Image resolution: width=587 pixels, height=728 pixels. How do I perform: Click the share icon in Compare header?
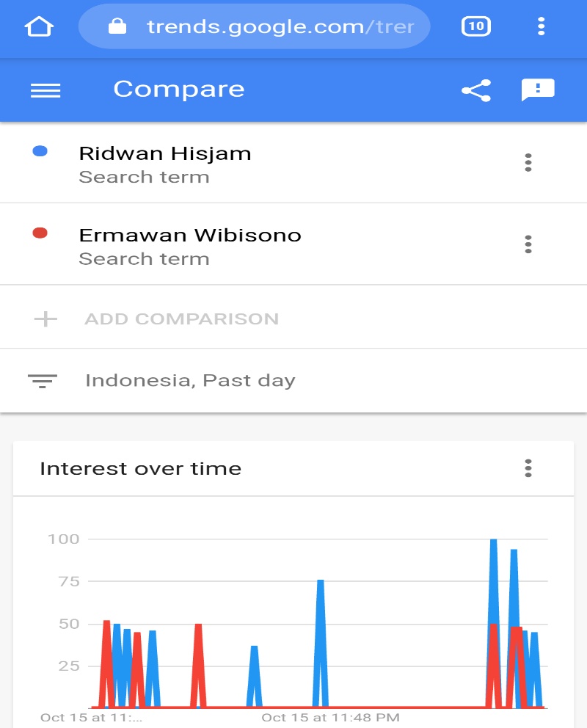475,90
